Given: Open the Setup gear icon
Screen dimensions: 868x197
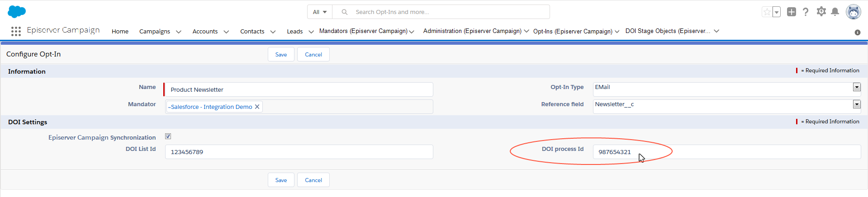Looking at the screenshot, I should 821,11.
